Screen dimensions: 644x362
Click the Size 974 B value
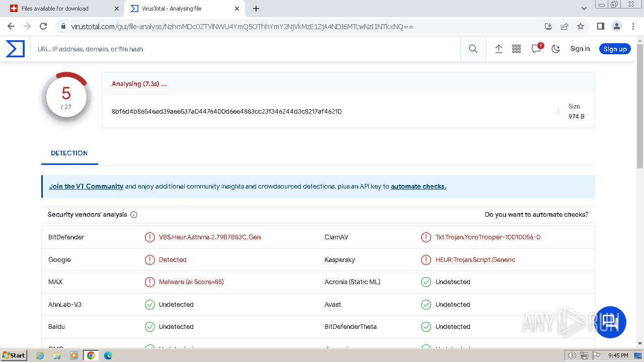576,117
